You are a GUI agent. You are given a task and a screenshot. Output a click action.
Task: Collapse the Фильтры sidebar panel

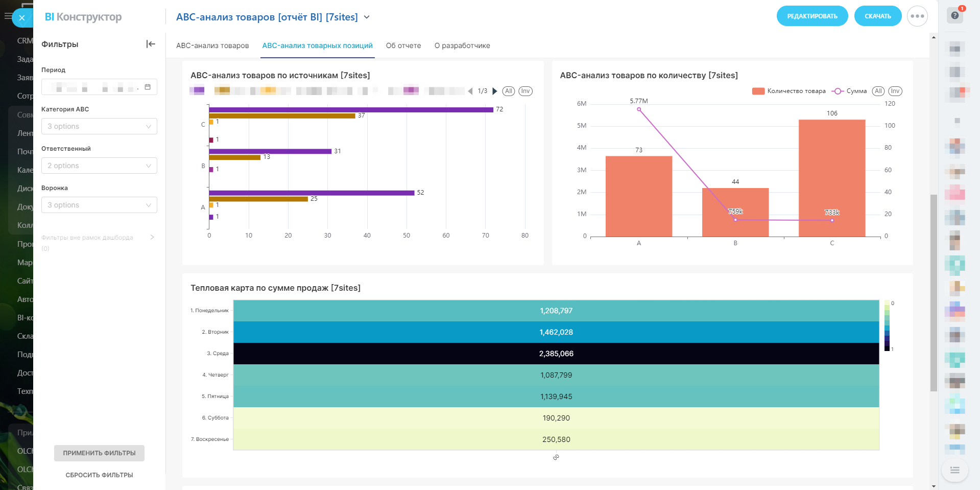tap(150, 44)
